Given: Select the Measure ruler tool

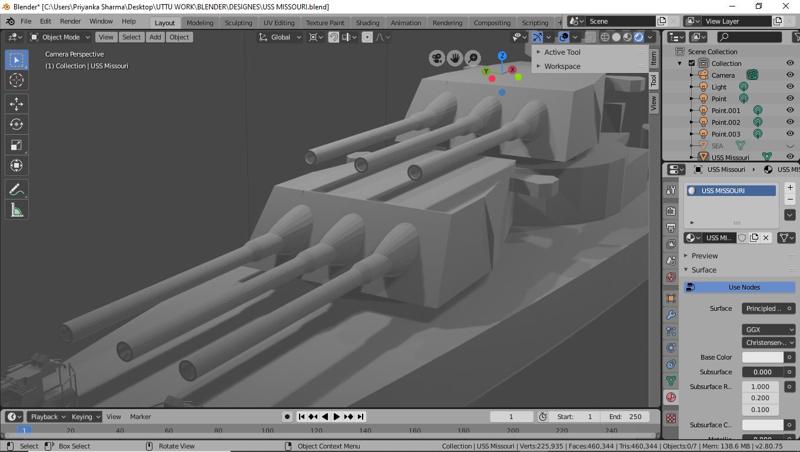Looking at the screenshot, I should 16,210.
